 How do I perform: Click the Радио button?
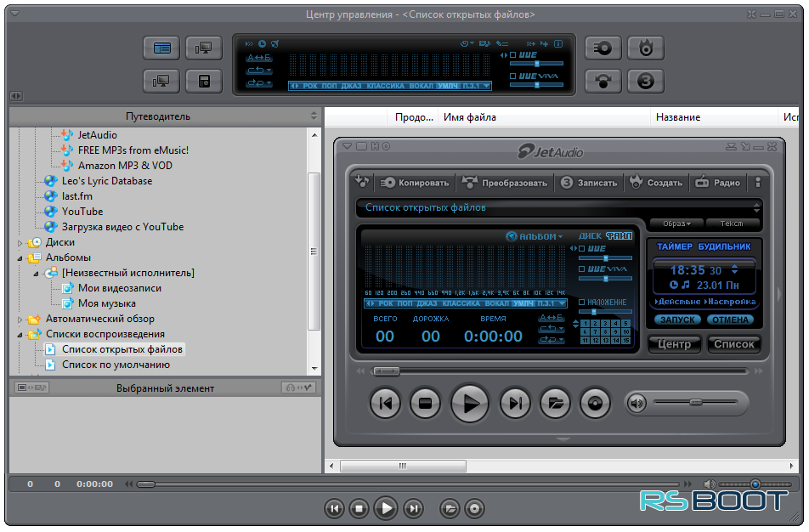(718, 183)
